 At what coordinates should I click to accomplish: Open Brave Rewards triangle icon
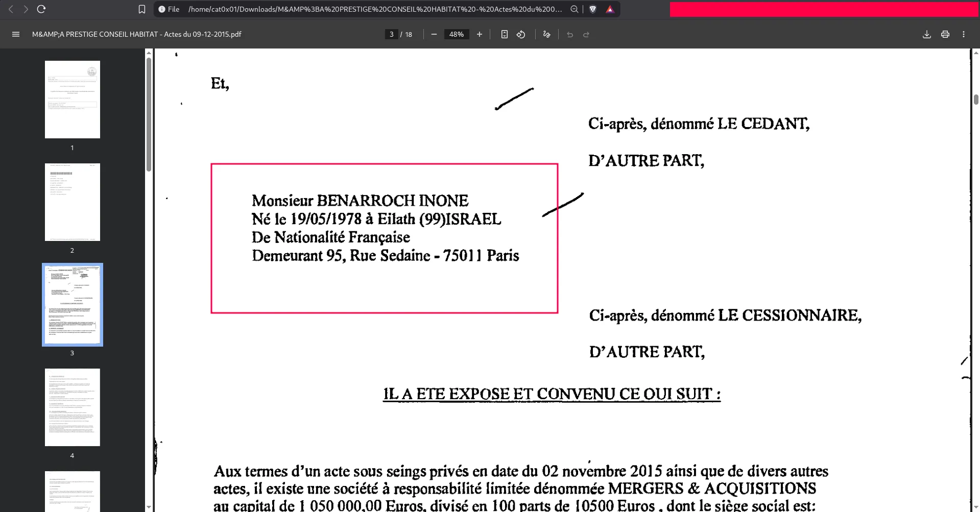coord(610,9)
